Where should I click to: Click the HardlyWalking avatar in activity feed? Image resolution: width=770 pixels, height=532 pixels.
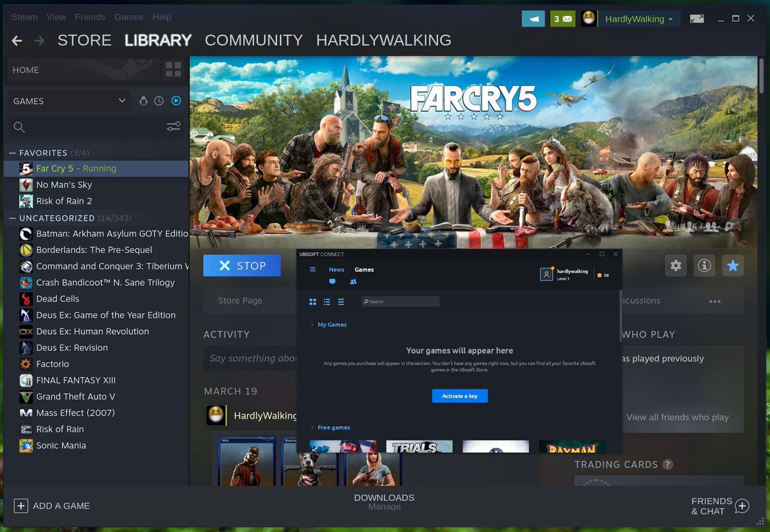click(216, 415)
